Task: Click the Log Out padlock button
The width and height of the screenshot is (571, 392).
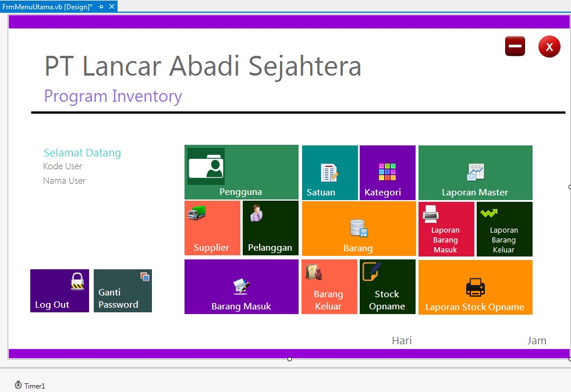Action: [x=59, y=290]
